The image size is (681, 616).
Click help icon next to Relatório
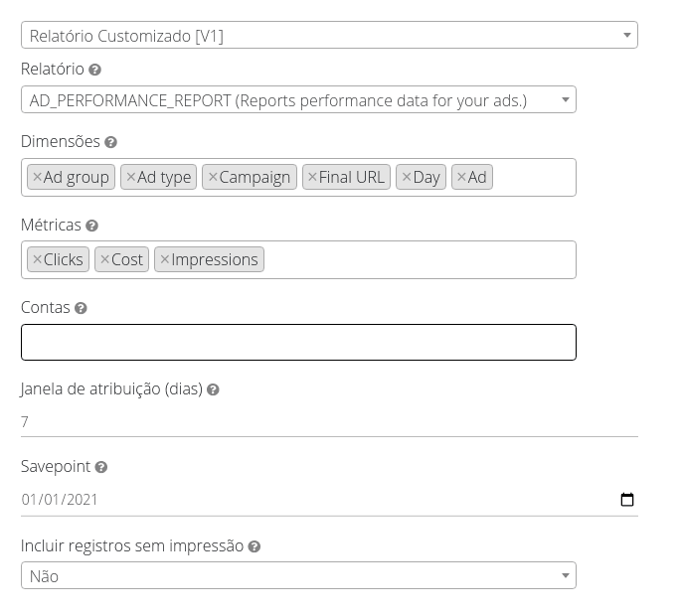(x=94, y=70)
